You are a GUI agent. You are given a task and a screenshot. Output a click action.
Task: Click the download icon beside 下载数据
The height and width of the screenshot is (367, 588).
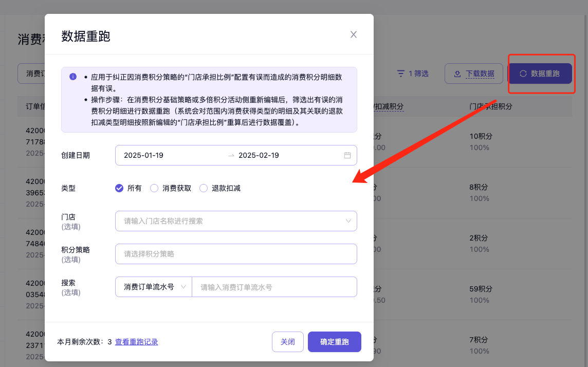(457, 74)
